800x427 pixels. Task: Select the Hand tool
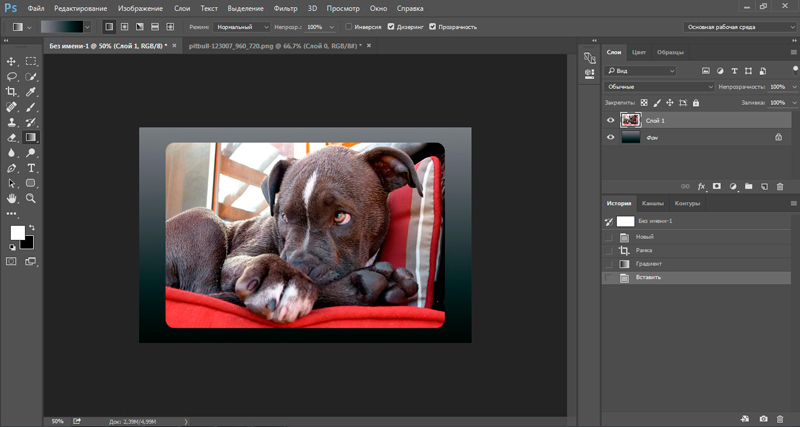[11, 198]
